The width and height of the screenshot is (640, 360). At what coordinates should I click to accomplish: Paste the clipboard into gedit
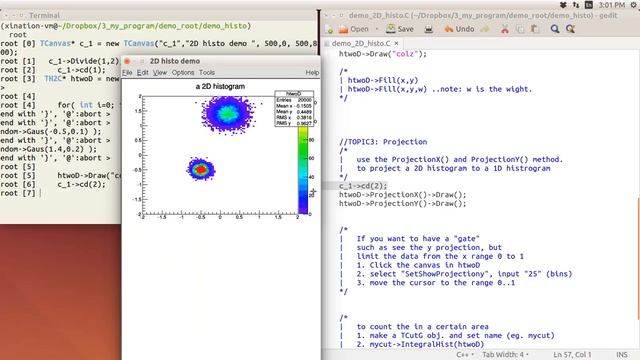click(535, 29)
